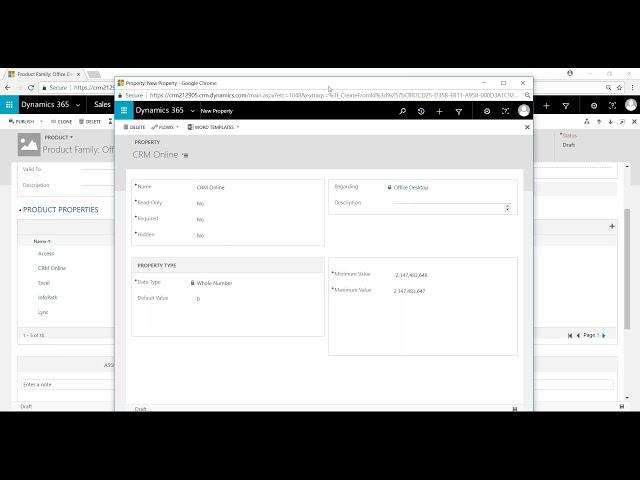Open the Lync property row
This screenshot has width=640, height=480.
pyautogui.click(x=43, y=312)
